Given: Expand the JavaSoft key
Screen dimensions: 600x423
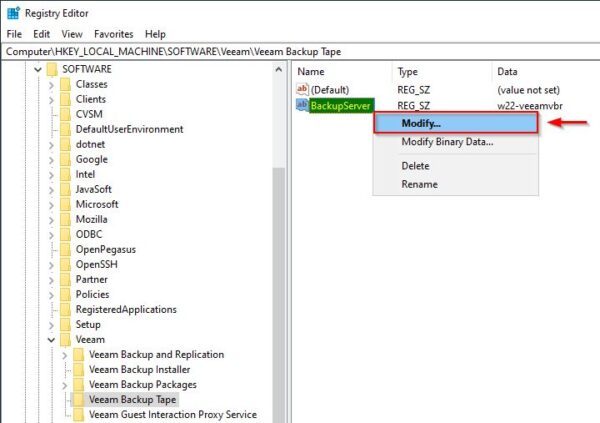Looking at the screenshot, I should pyautogui.click(x=51, y=190).
